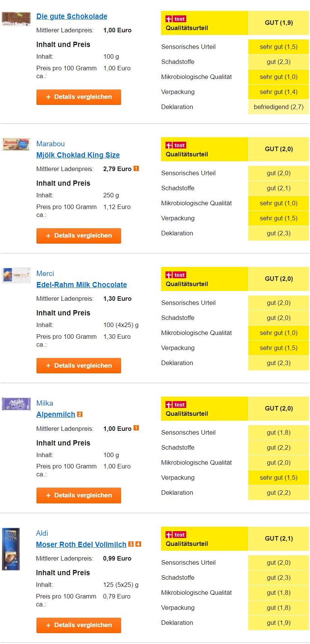This screenshot has height=644, width=310.
Task: Click the test logo in Aldi's Qualitätsurteil
Action: pyautogui.click(x=176, y=535)
